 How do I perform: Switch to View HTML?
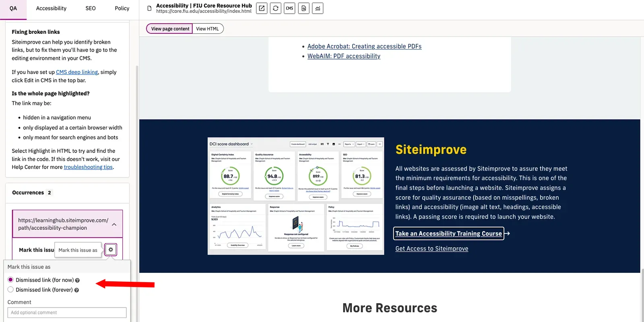(x=208, y=29)
